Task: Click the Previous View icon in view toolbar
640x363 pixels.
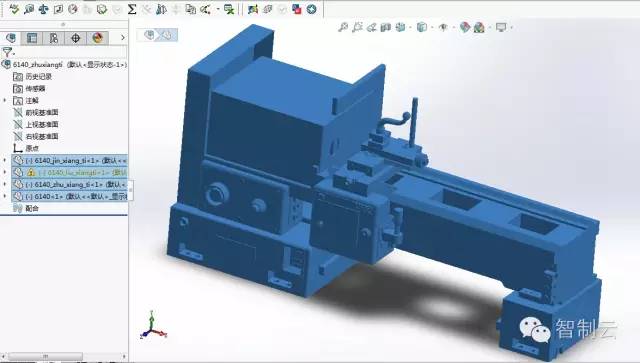Action: tap(371, 27)
